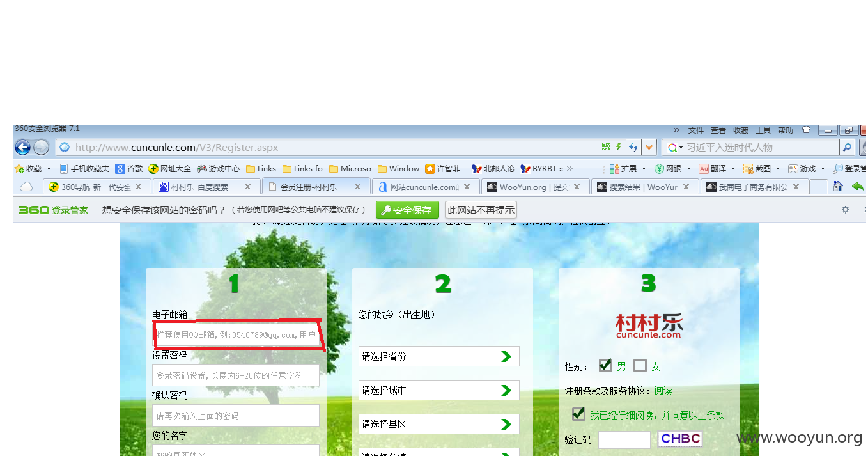Open the 扩展 extensions tool
Screen dimensions: 868x456
pyautogui.click(x=623, y=169)
